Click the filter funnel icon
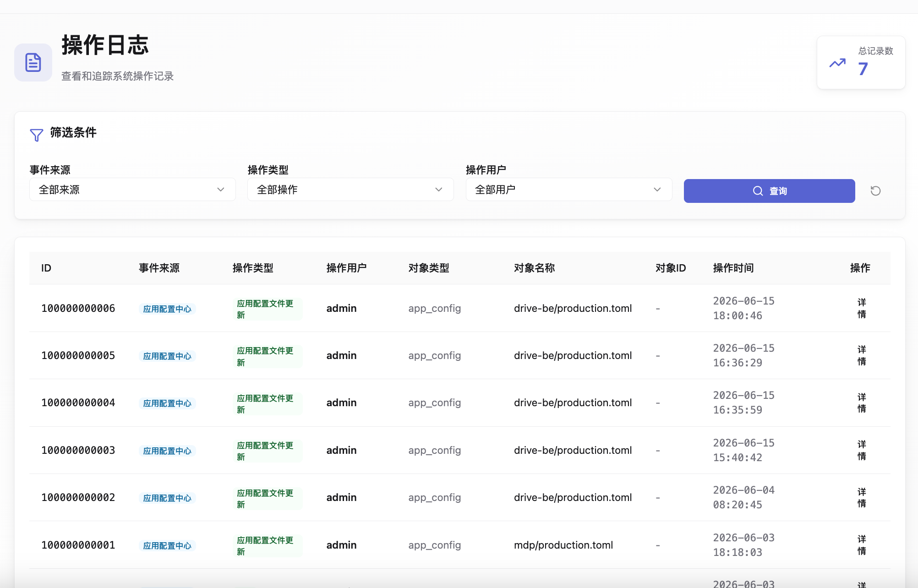The image size is (918, 588). tap(37, 135)
